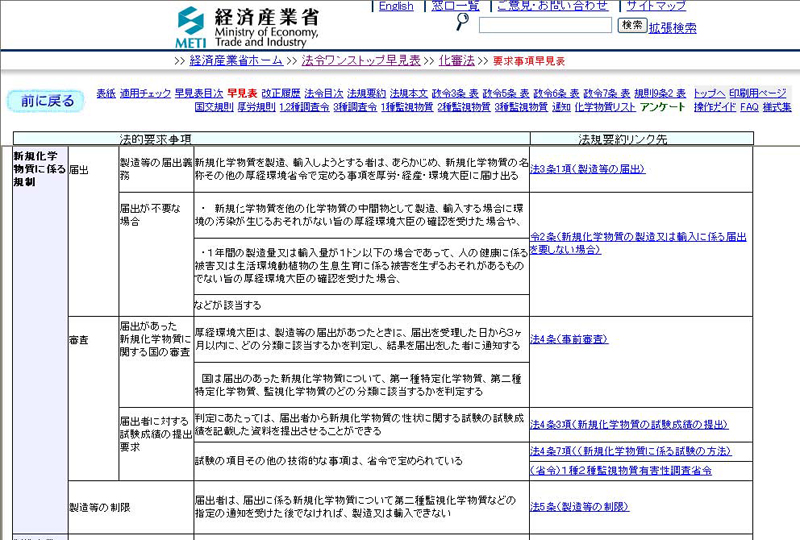This screenshot has height=540, width=800.
Task: Go to 経済産業省ホーム breadcrumb
Action: 236,61
